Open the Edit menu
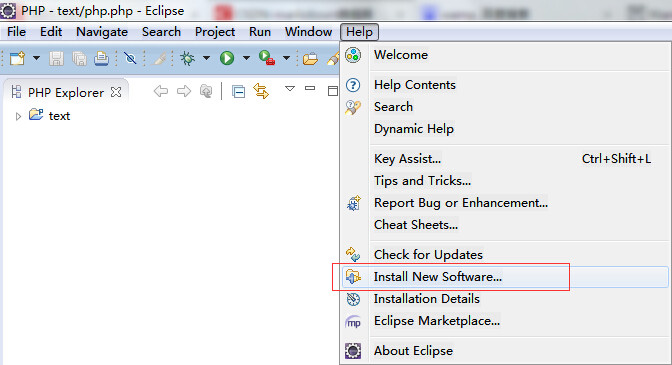Screen dimensions: 672x365 [x=51, y=32]
